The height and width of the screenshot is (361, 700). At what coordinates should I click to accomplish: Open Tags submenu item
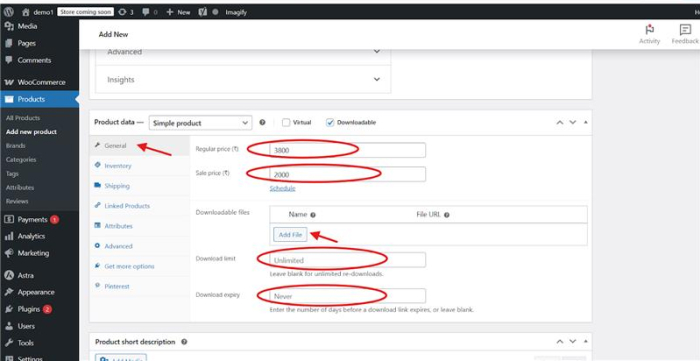pyautogui.click(x=12, y=174)
